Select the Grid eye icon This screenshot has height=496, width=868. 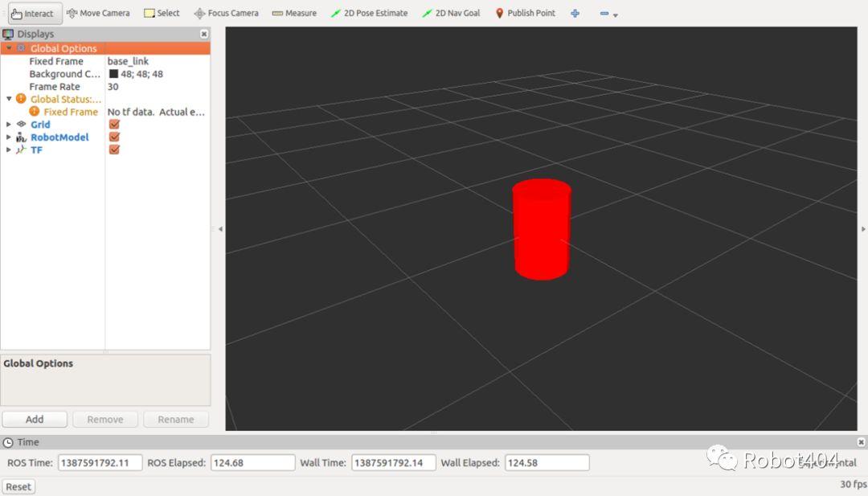[x=21, y=124]
